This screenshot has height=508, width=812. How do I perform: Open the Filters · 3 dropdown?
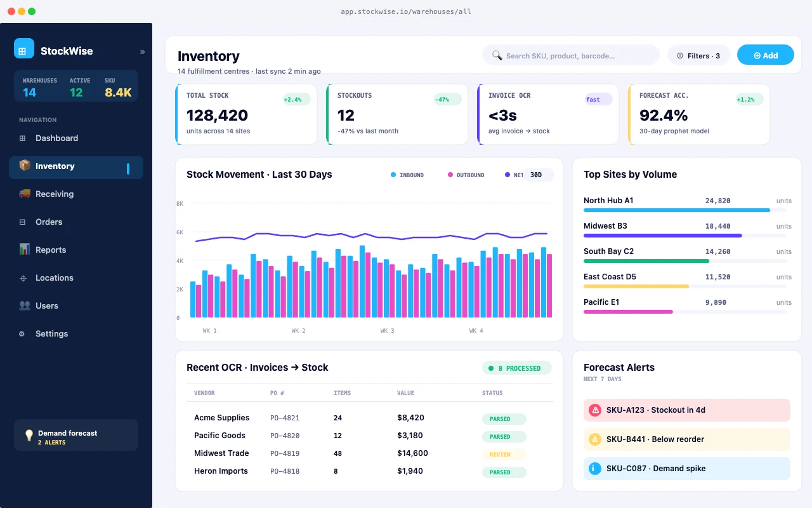(699, 55)
